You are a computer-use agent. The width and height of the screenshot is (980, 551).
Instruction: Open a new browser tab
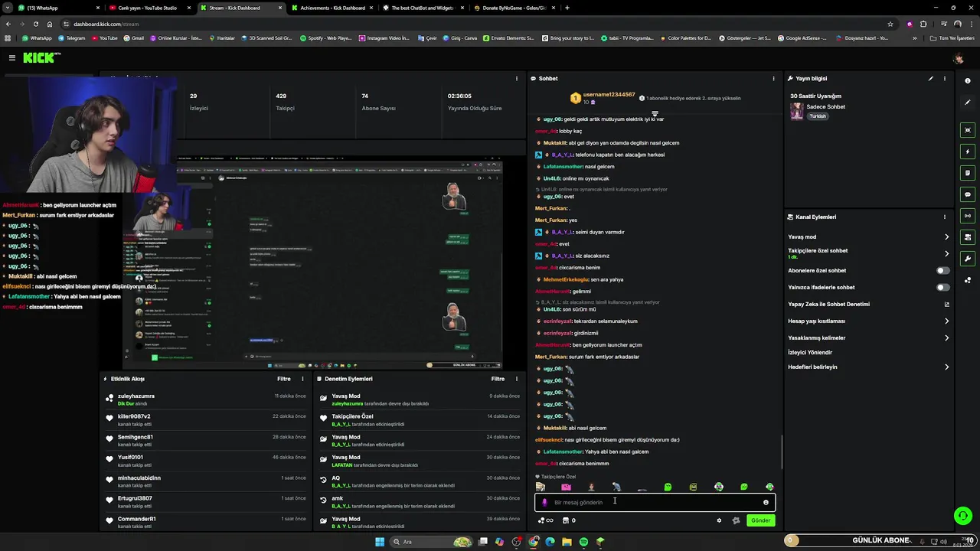pyautogui.click(x=567, y=8)
